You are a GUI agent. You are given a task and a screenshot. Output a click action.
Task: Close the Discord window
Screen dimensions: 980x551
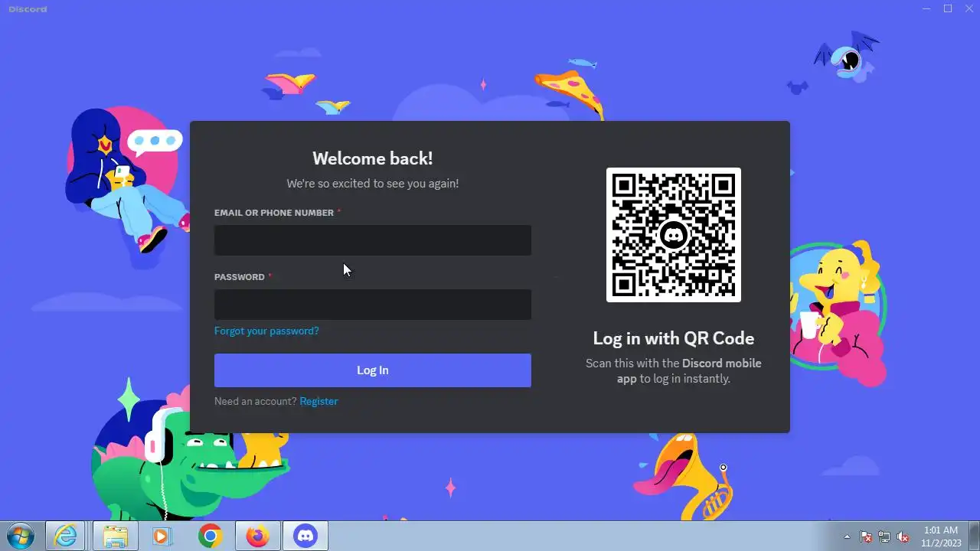coord(969,8)
